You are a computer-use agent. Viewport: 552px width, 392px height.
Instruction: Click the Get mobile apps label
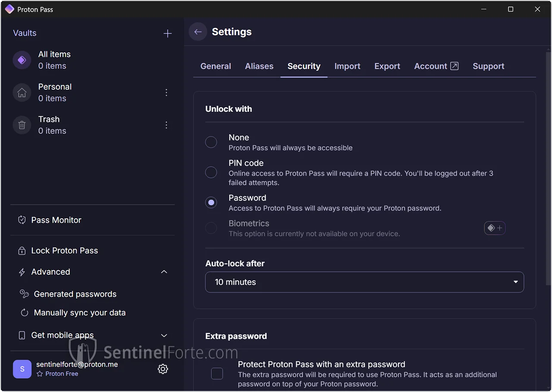[x=63, y=335]
